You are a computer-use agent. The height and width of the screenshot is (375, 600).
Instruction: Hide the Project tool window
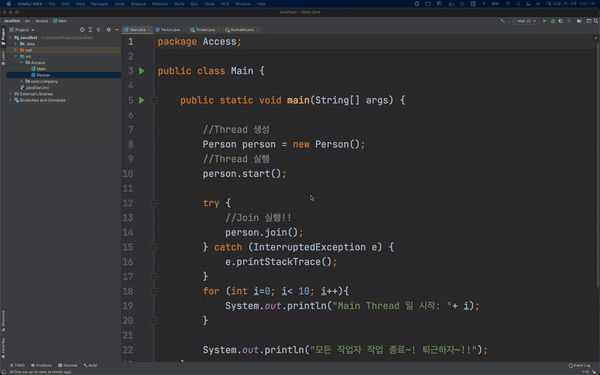click(117, 30)
